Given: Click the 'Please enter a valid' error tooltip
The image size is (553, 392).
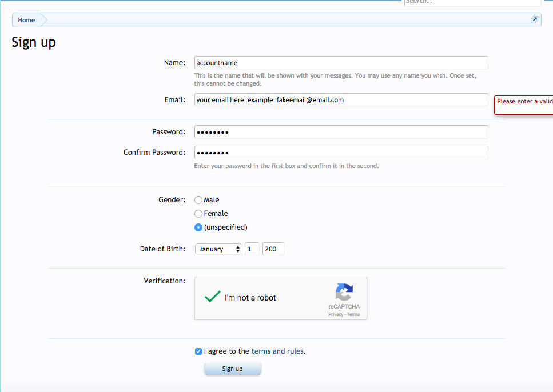Looking at the screenshot, I should pyautogui.click(x=523, y=105).
